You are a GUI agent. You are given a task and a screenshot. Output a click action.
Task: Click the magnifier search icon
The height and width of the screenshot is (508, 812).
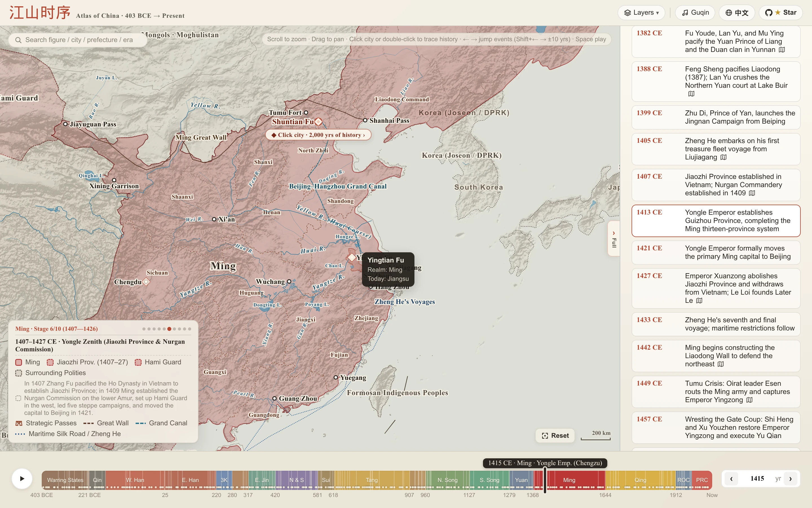18,40
